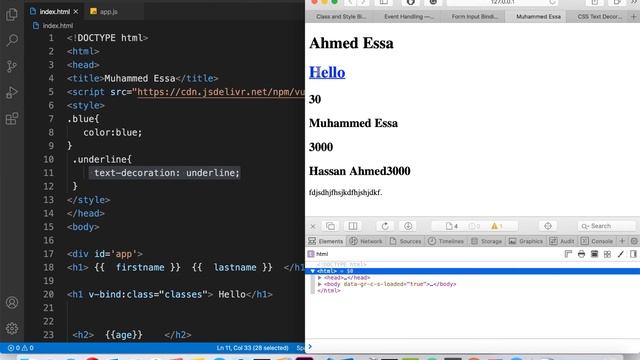Click the Hello link in the browser page

click(327, 72)
